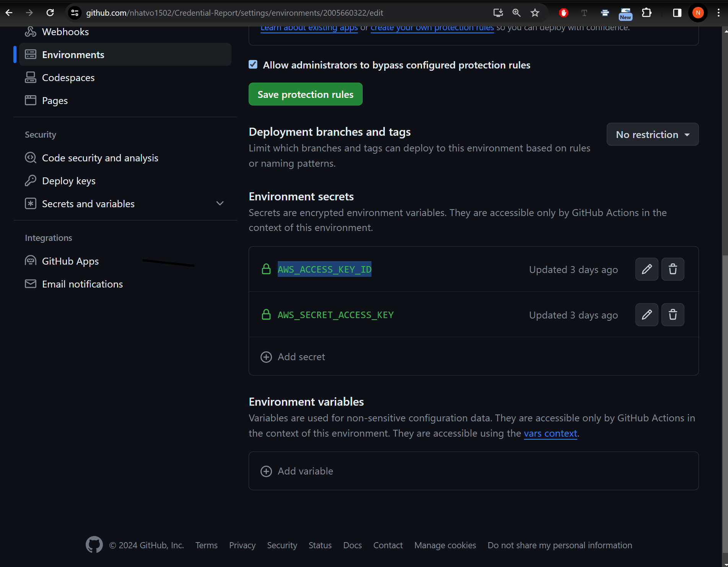Click Add secret
The width and height of the screenshot is (728, 567).
click(293, 356)
